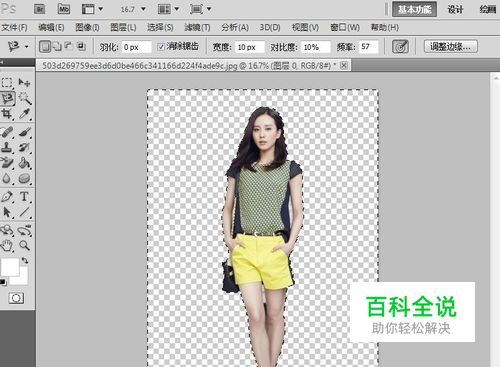Launch Bridge with the Br icon

click(x=40, y=9)
